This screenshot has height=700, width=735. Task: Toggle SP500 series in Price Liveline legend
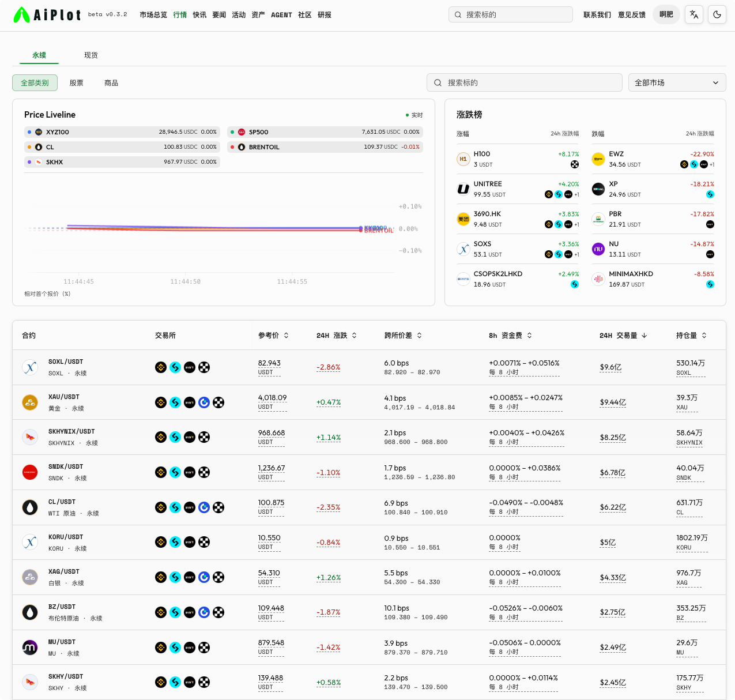pyautogui.click(x=325, y=132)
